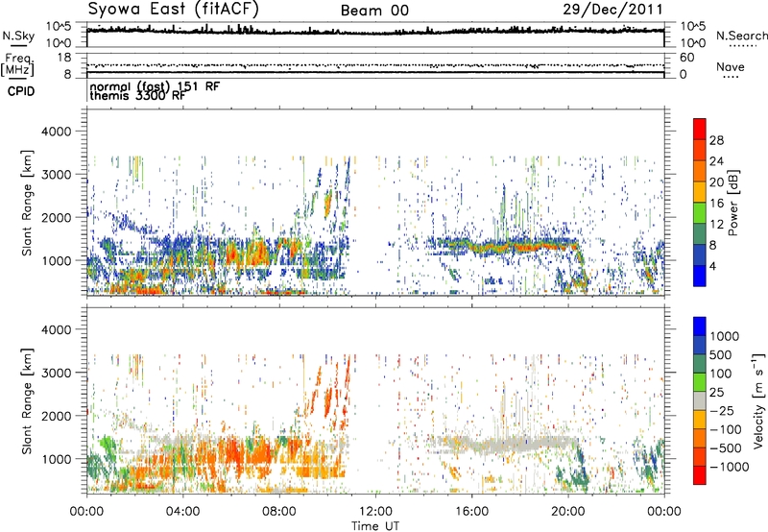
Task: Click the gray -25 to 25 Velocity segment
Action: click(700, 401)
